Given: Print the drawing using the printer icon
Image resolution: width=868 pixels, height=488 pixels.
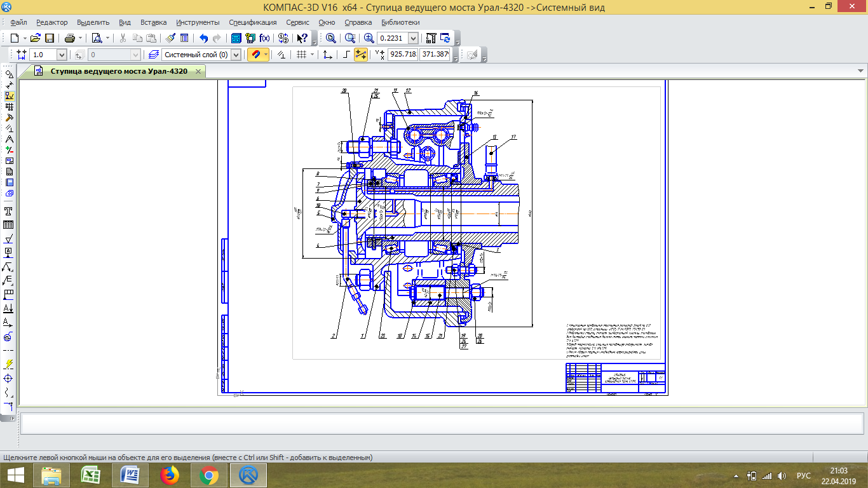Looking at the screenshot, I should tap(69, 38).
